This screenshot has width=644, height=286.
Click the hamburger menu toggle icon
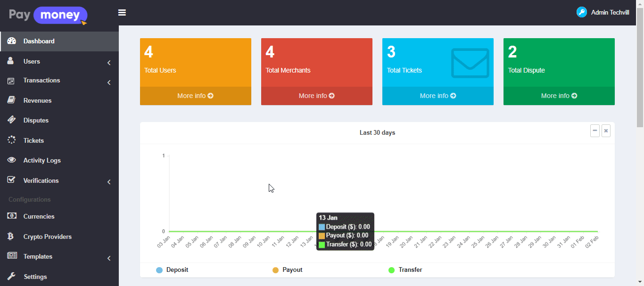(122, 13)
